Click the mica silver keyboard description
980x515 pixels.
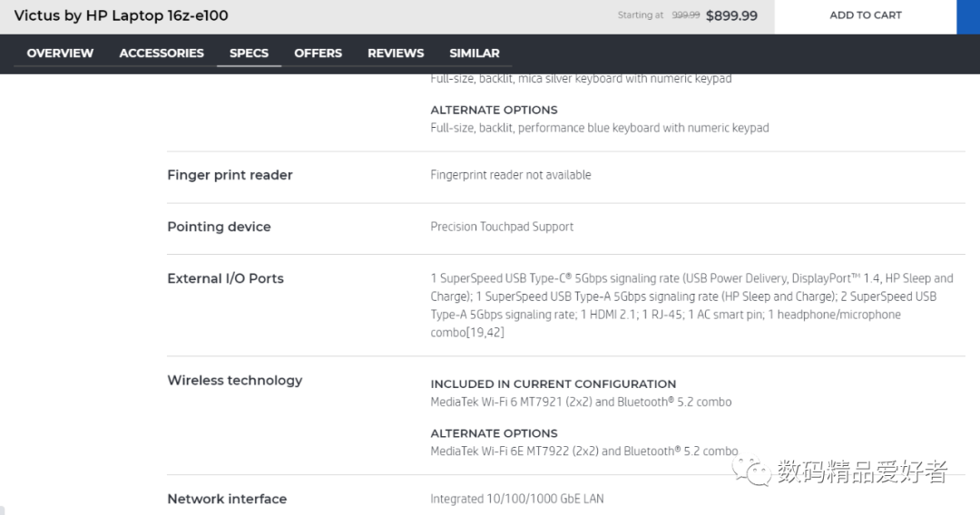[581, 79]
